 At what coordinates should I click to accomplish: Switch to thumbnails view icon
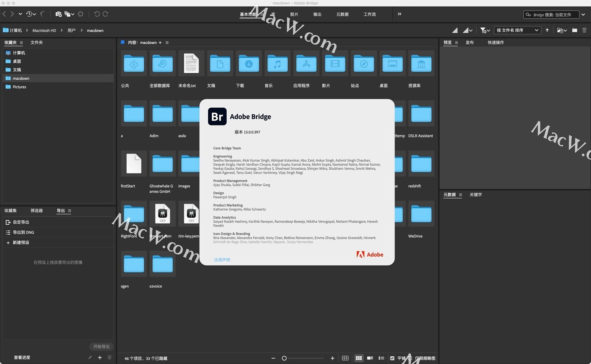(x=359, y=358)
